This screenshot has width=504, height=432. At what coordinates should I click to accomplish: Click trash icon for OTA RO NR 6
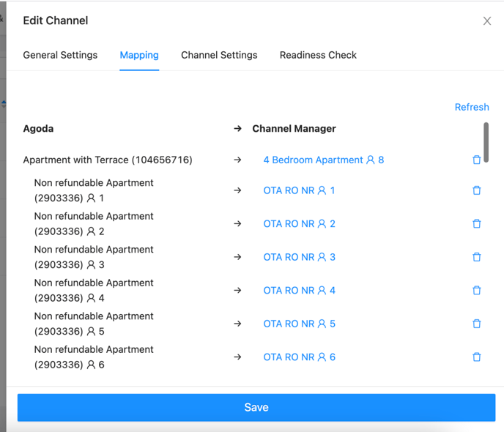(477, 357)
